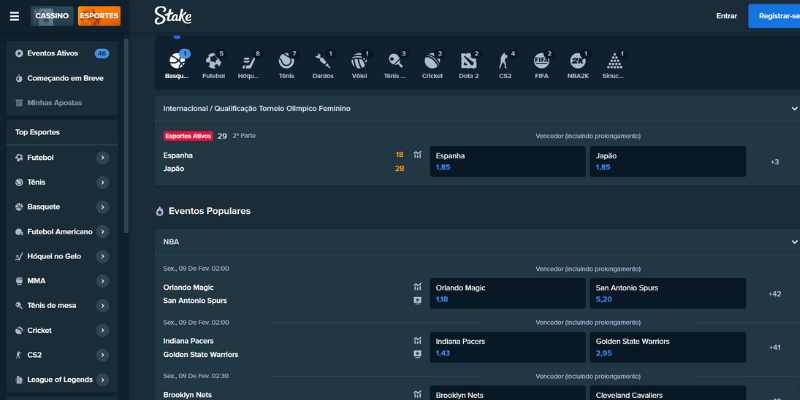Select the Tênis sport icon in top row
This screenshot has height=400, width=800.
click(286, 65)
